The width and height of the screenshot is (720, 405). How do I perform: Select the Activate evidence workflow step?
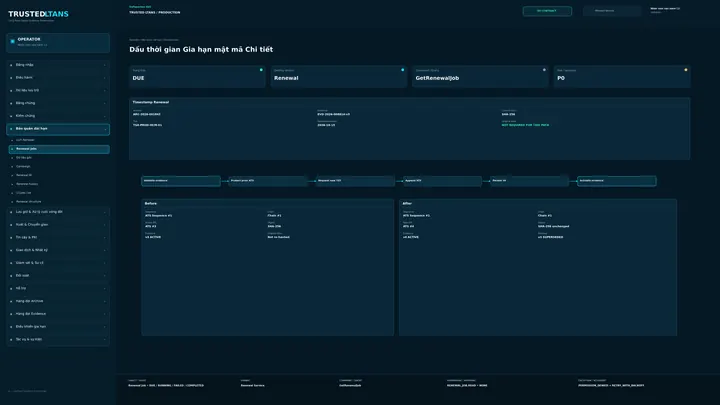(616, 181)
